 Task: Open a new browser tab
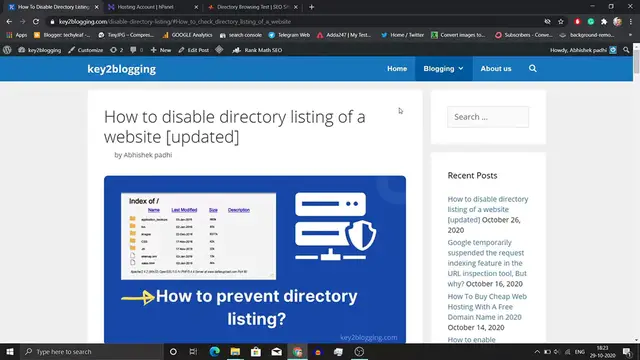click(311, 7)
